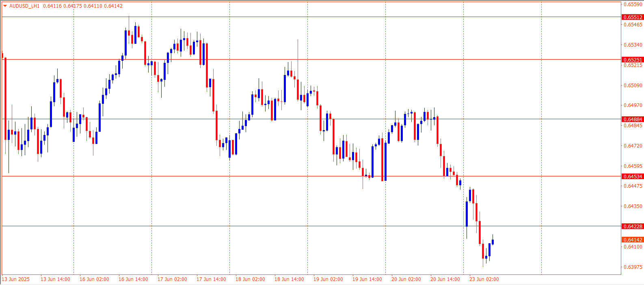The image size is (644, 285).
Task: Click the 16 Jun 02:00 time label
Action: (94, 279)
